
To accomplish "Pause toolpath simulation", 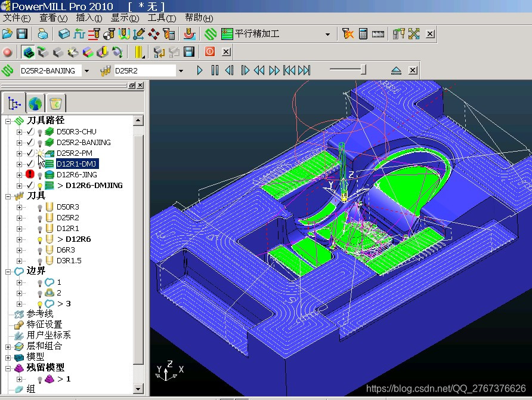I will pos(215,70).
